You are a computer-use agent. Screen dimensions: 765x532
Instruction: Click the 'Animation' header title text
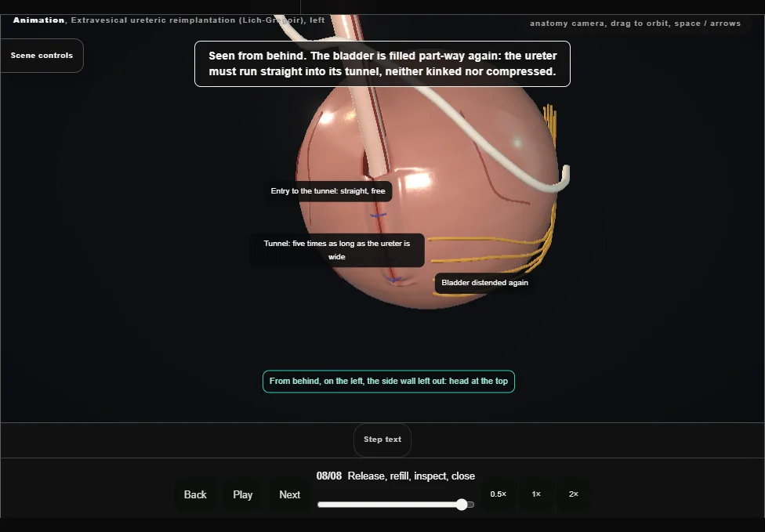click(x=38, y=20)
